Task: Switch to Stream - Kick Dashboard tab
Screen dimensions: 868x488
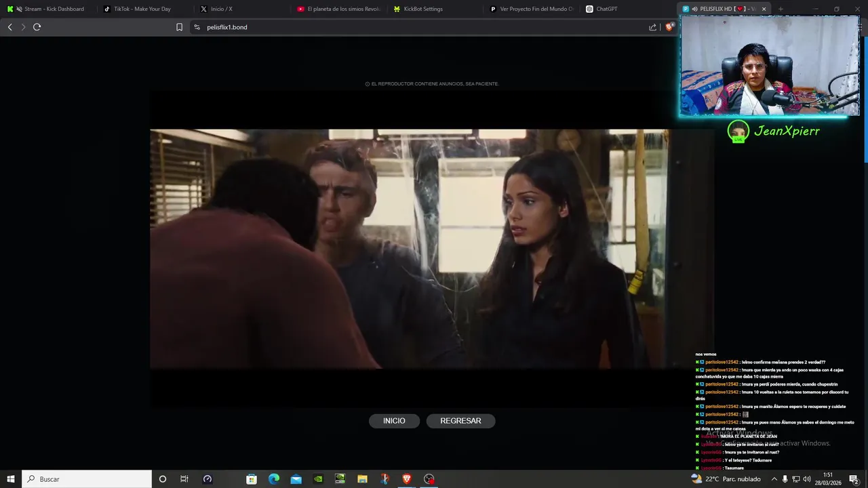Action: coord(49,9)
